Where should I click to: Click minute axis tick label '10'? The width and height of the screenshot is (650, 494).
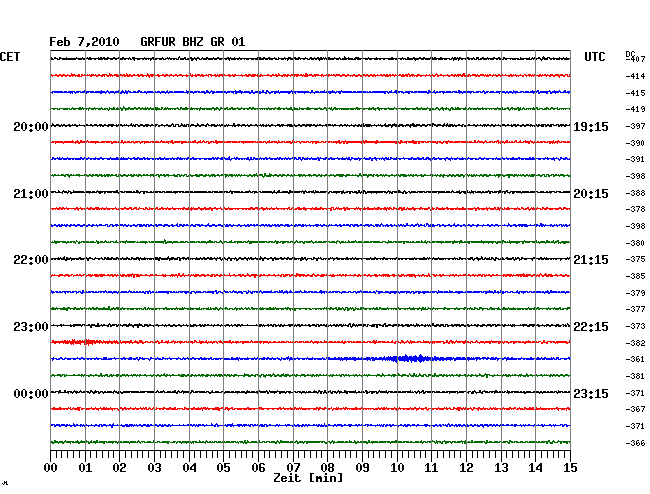[x=397, y=468]
